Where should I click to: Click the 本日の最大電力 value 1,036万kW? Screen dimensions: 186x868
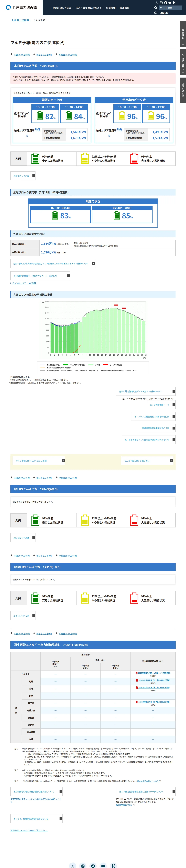pos(49,252)
